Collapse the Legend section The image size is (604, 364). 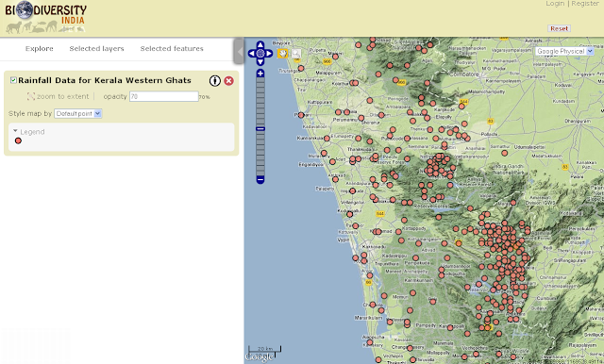click(x=15, y=131)
